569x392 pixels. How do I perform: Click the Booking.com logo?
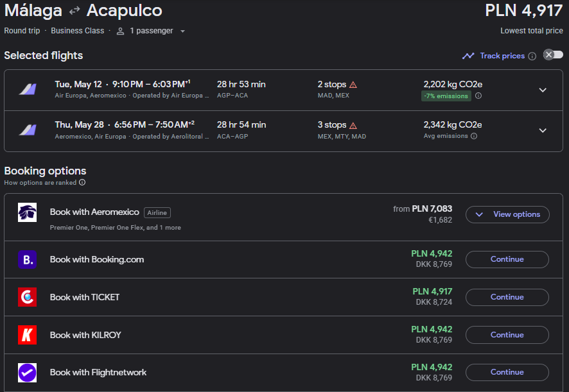coord(27,259)
